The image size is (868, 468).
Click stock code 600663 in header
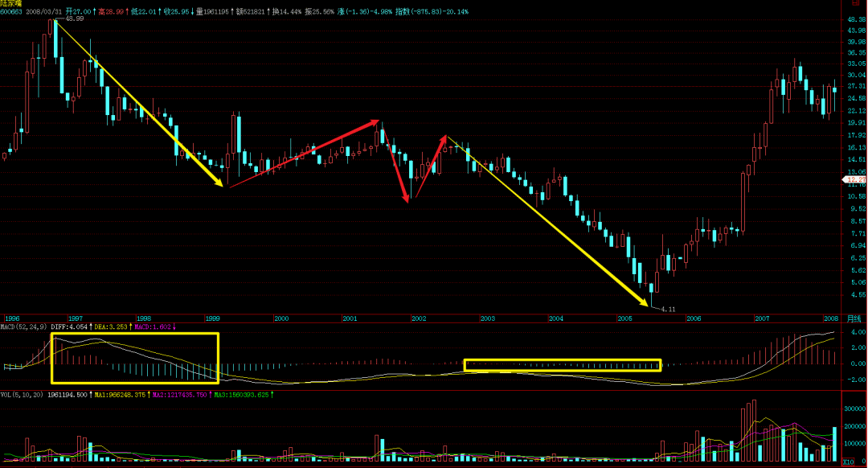pyautogui.click(x=11, y=11)
